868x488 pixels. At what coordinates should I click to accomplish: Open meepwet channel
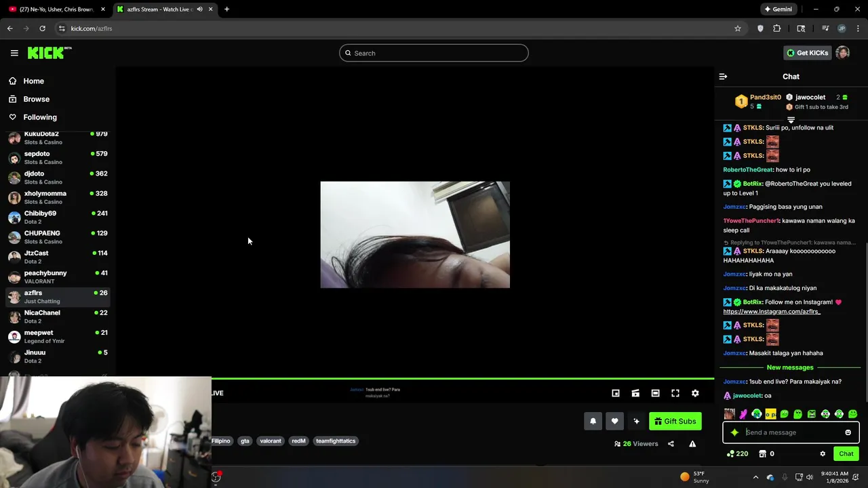[58, 337]
